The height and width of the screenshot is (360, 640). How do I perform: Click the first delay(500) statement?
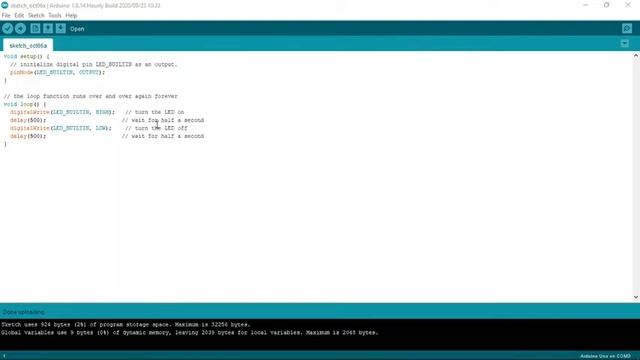[x=28, y=120]
